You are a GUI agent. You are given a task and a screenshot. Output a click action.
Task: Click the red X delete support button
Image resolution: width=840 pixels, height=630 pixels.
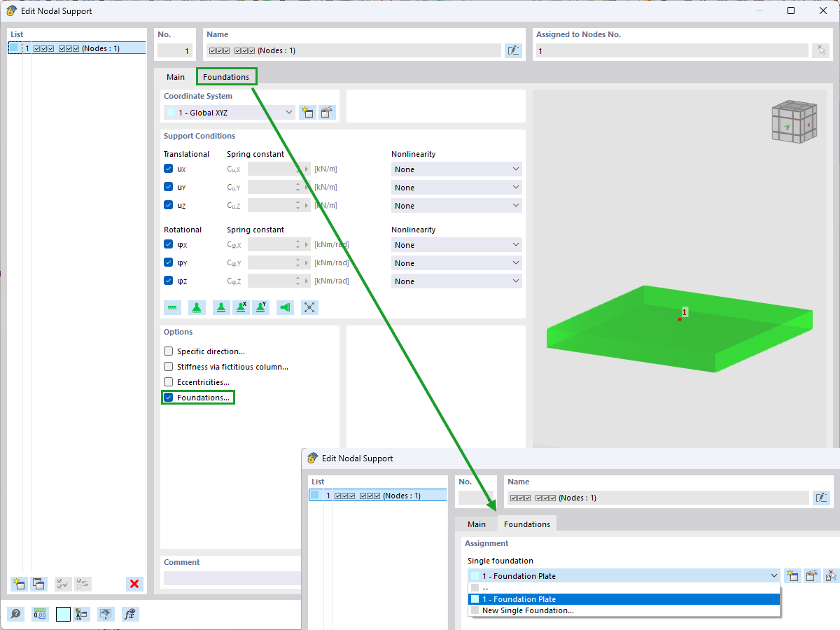click(134, 584)
